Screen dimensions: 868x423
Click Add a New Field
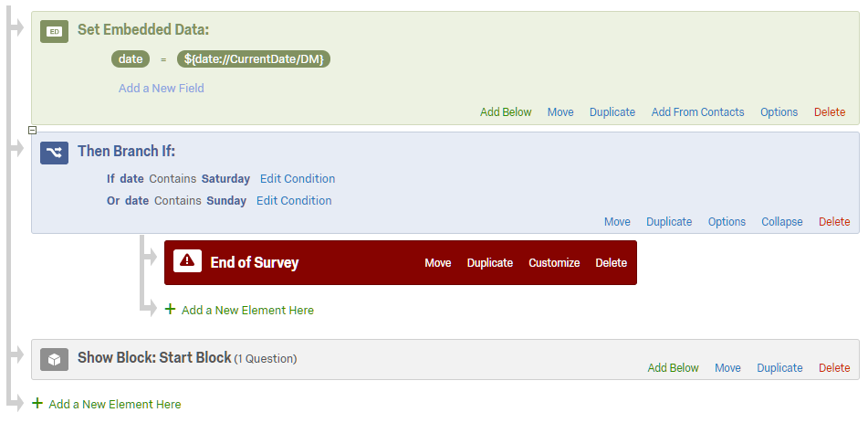click(161, 88)
